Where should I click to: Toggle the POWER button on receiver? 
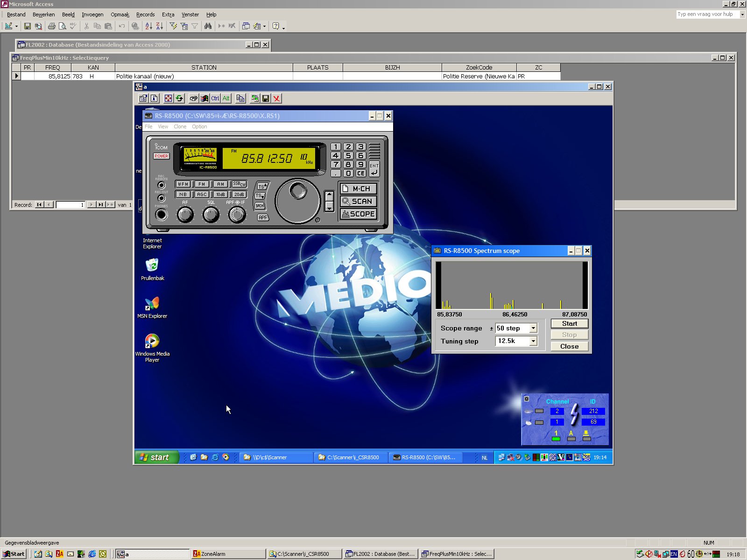[162, 156]
